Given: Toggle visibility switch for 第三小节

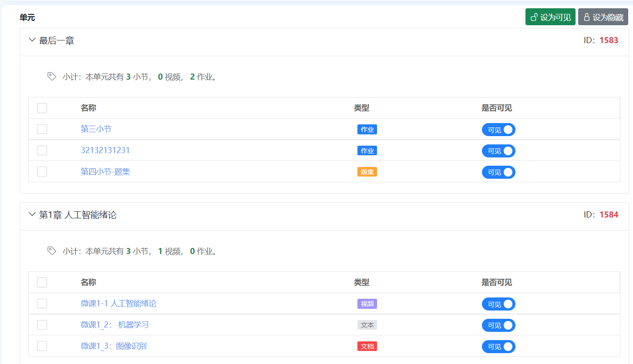Looking at the screenshot, I should click(498, 130).
